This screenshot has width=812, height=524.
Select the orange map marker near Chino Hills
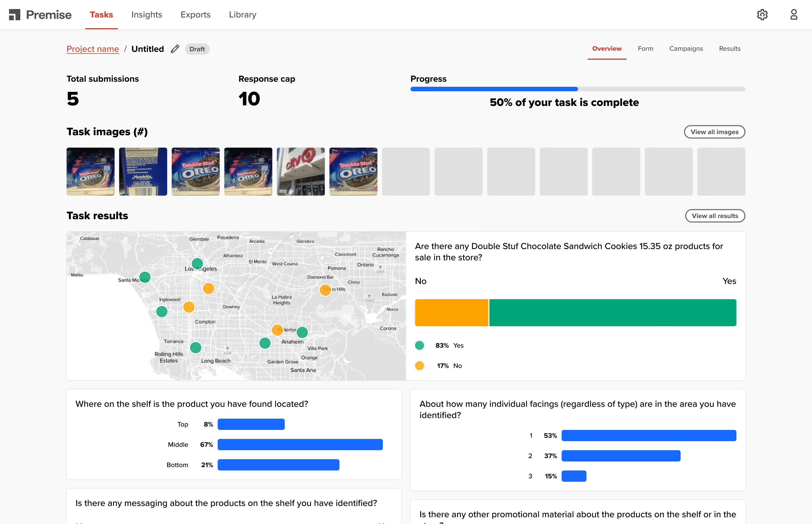click(x=325, y=290)
